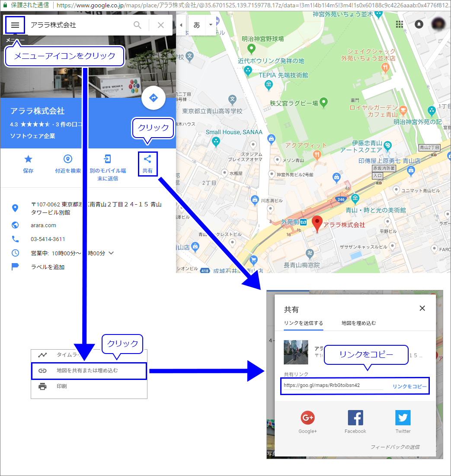Click the search magnifier icon
The height and width of the screenshot is (476, 451).
tap(138, 25)
